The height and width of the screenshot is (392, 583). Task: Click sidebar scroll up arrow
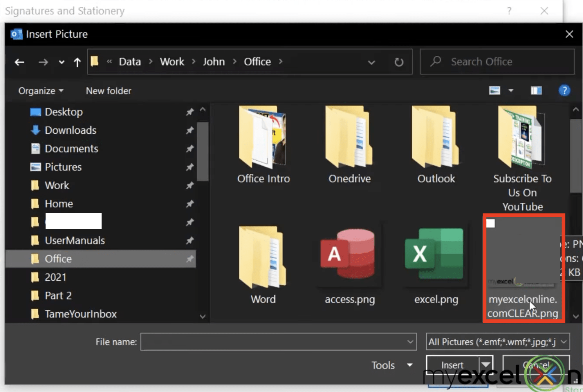click(203, 110)
